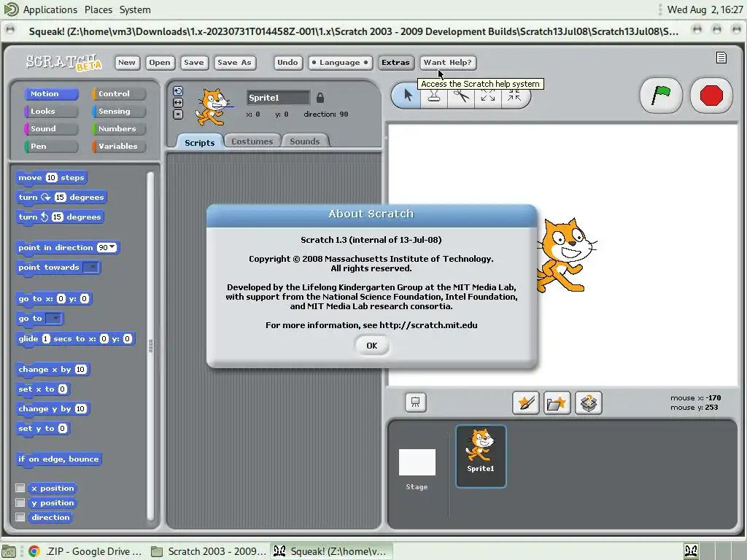Click the change x by 10 block
Viewport: 747px width, 560px height.
coord(53,369)
